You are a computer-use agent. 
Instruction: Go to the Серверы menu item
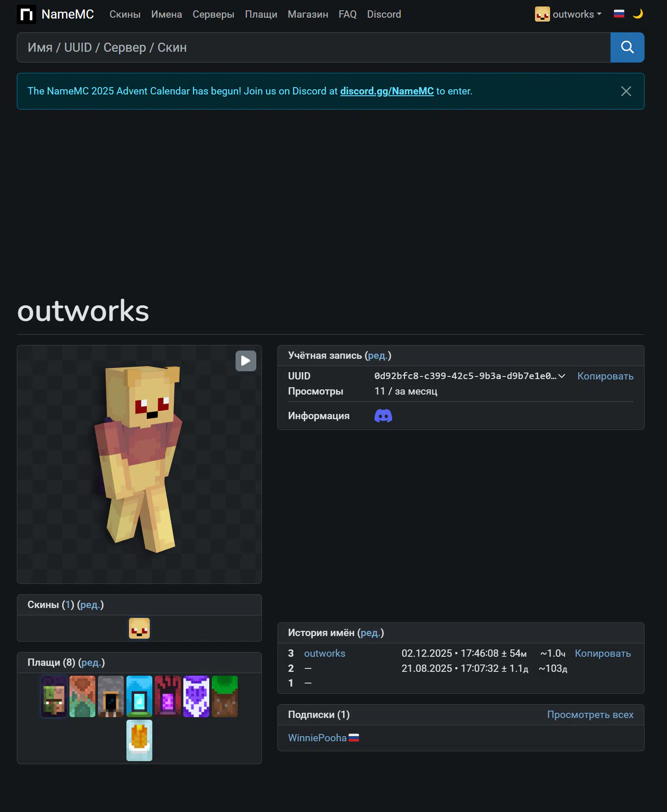[x=213, y=14]
